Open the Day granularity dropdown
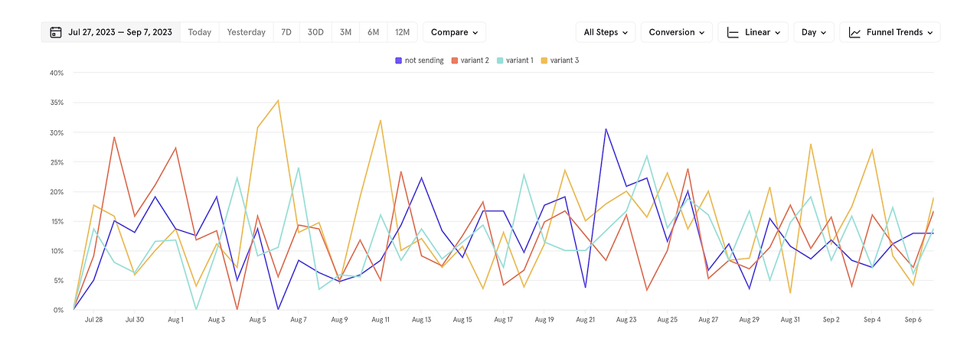 pyautogui.click(x=814, y=32)
